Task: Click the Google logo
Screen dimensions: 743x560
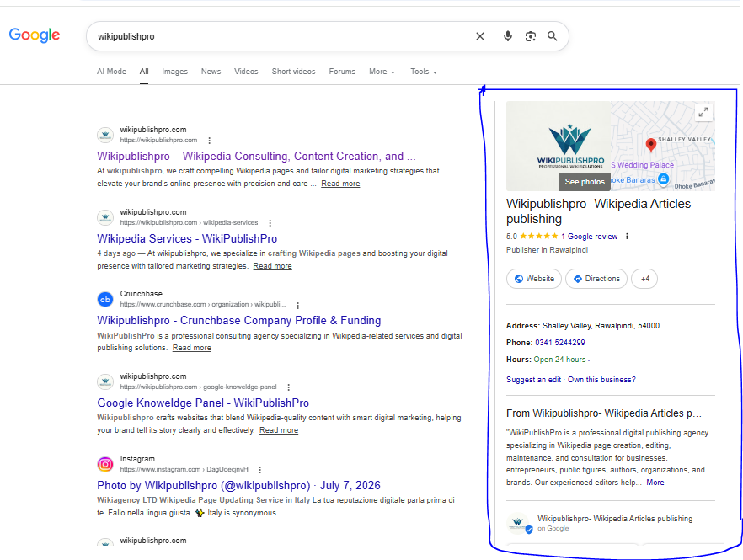Action: coord(34,35)
